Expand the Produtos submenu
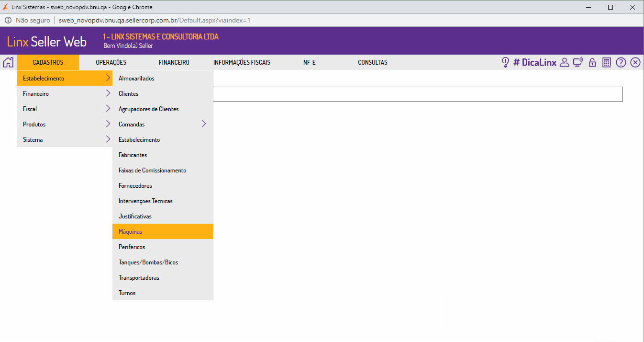 (65, 124)
